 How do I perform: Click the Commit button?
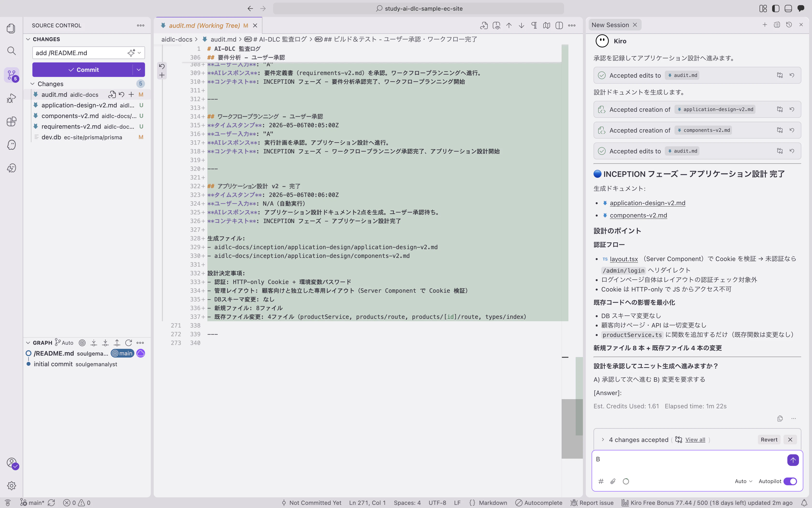tap(83, 70)
